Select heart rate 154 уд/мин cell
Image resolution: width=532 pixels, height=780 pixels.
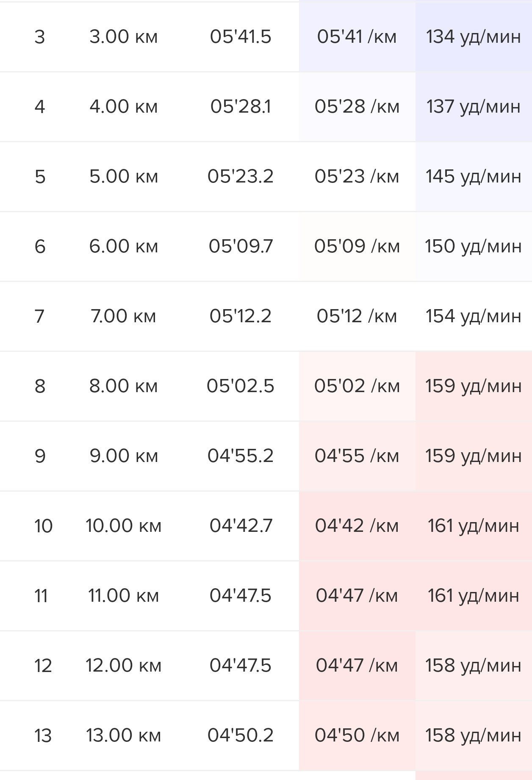474,316
